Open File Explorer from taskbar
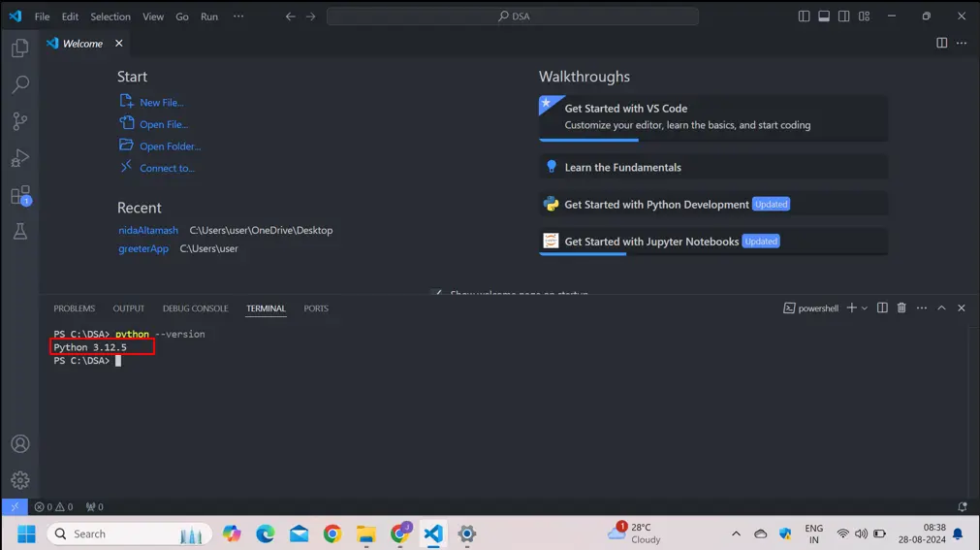Image resolution: width=980 pixels, height=550 pixels. pos(366,534)
